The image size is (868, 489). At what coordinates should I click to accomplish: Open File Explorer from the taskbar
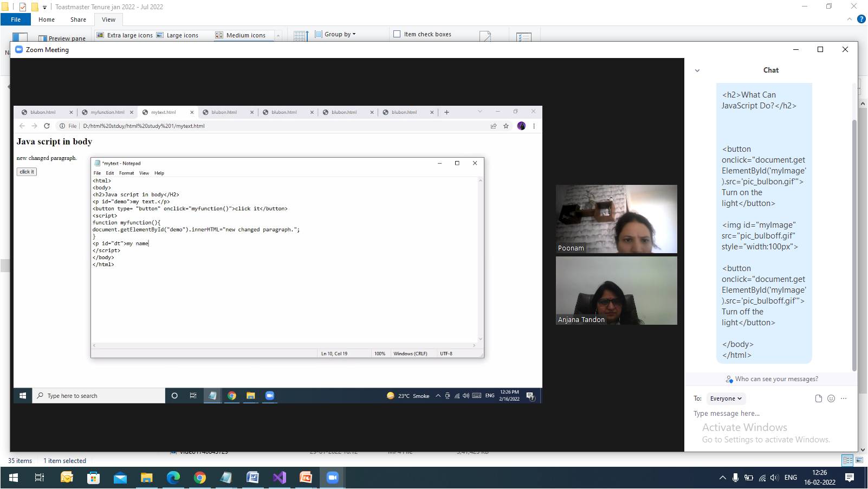tap(146, 478)
